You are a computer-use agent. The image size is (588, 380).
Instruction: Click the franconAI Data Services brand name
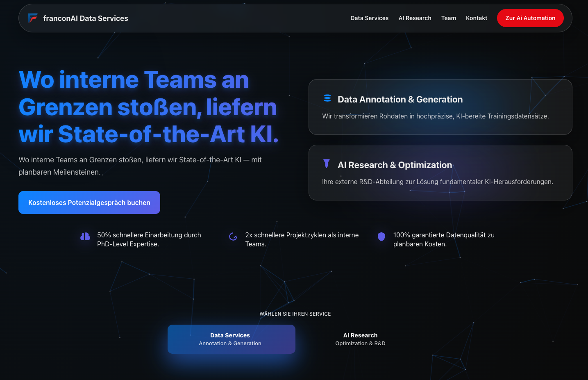[x=86, y=18]
